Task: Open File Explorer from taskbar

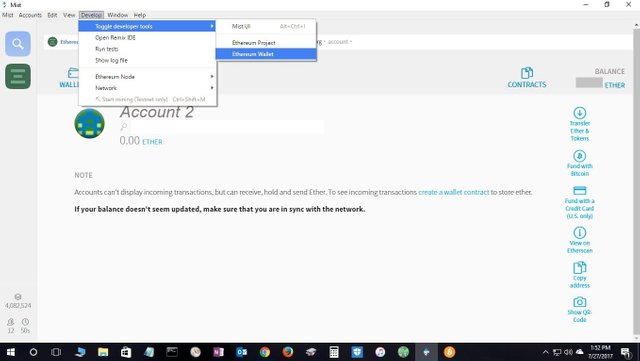Action: pos(103,352)
